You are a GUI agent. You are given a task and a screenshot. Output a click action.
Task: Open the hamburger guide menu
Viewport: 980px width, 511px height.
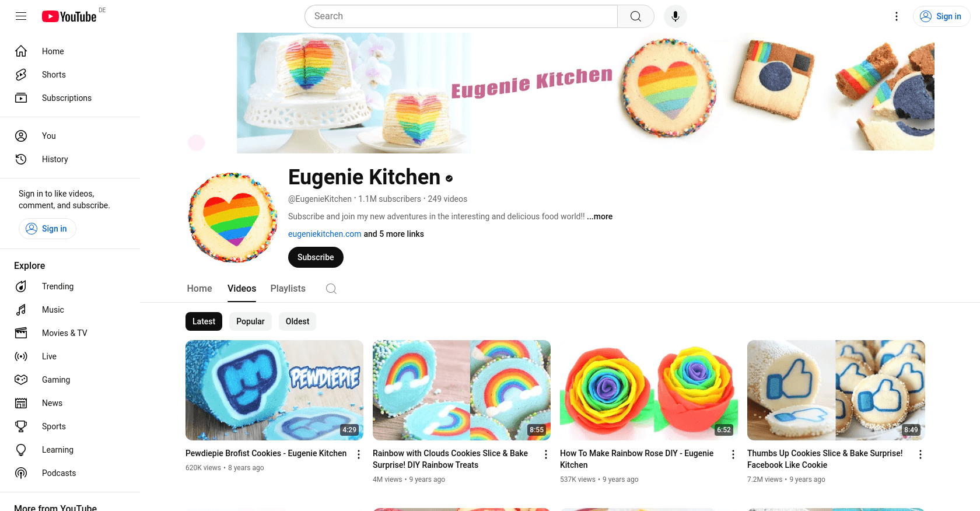21,16
